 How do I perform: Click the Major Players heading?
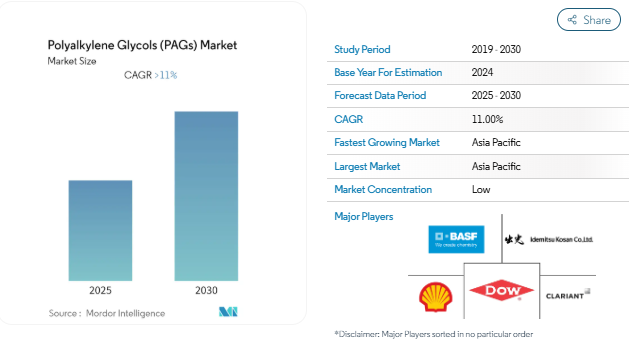pos(364,216)
